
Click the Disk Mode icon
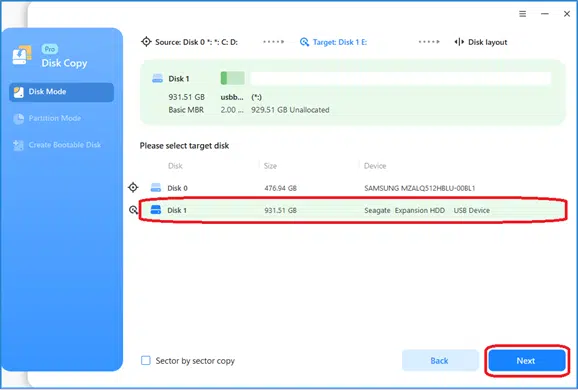coord(18,92)
